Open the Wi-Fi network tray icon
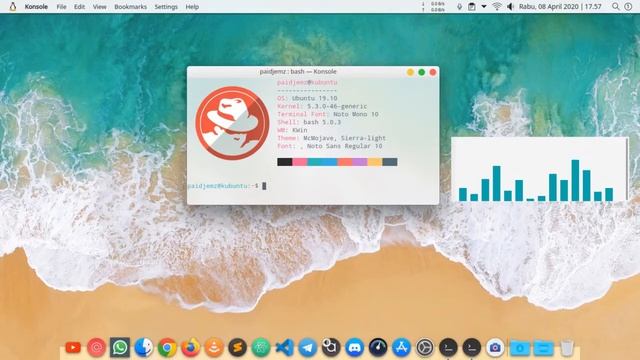 tap(497, 7)
